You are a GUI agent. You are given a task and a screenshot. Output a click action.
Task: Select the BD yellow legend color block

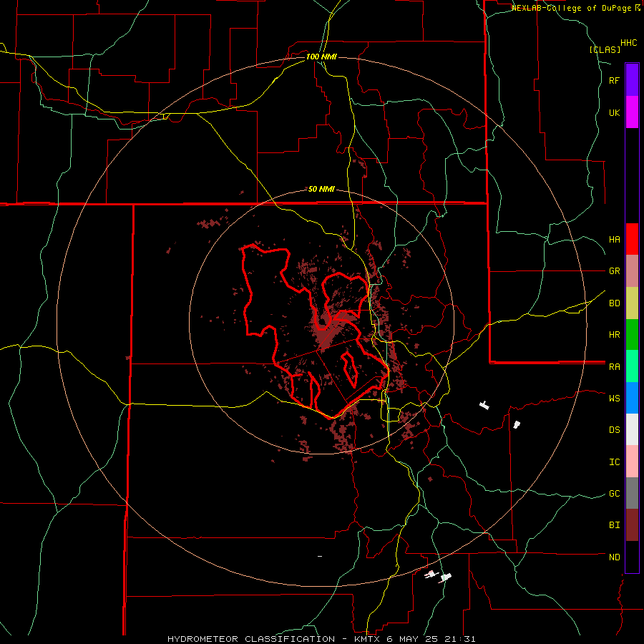point(632,303)
